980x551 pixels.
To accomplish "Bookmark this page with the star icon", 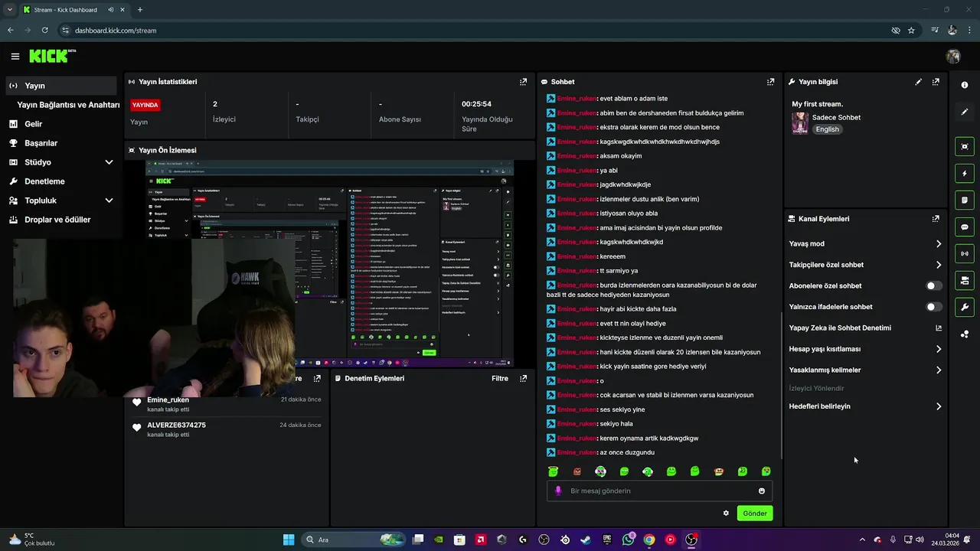I will pyautogui.click(x=911, y=31).
